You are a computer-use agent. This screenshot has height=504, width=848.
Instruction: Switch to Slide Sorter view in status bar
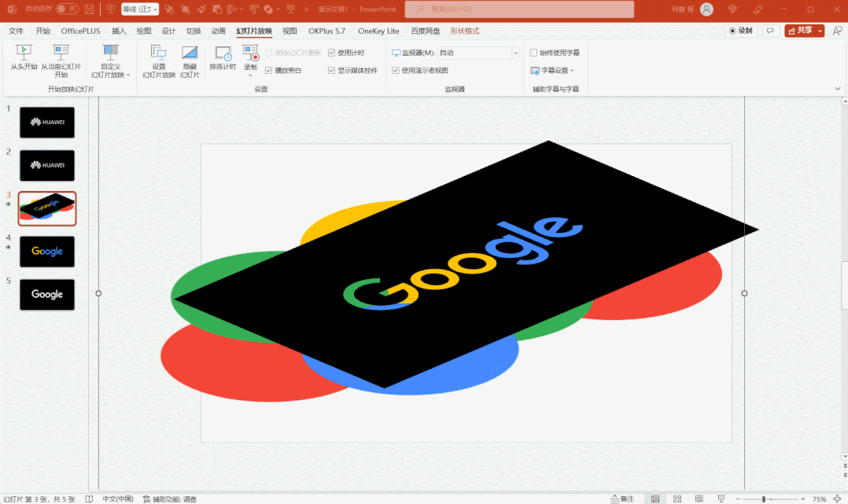677,498
